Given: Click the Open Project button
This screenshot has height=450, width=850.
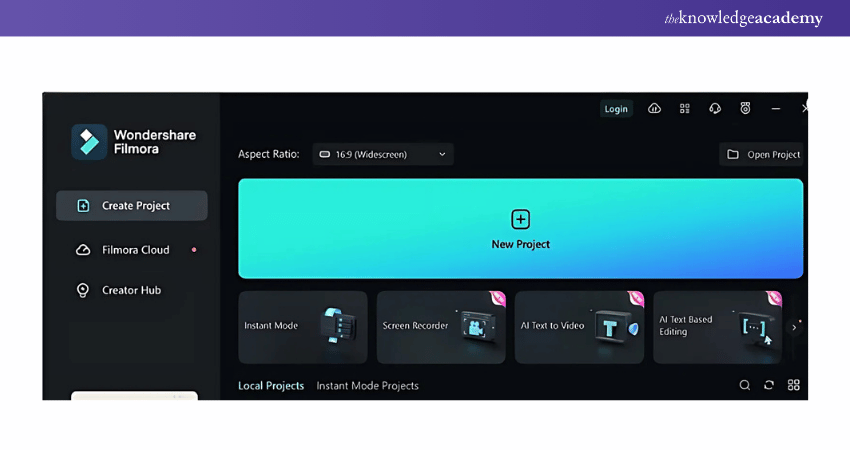Looking at the screenshot, I should tap(763, 154).
